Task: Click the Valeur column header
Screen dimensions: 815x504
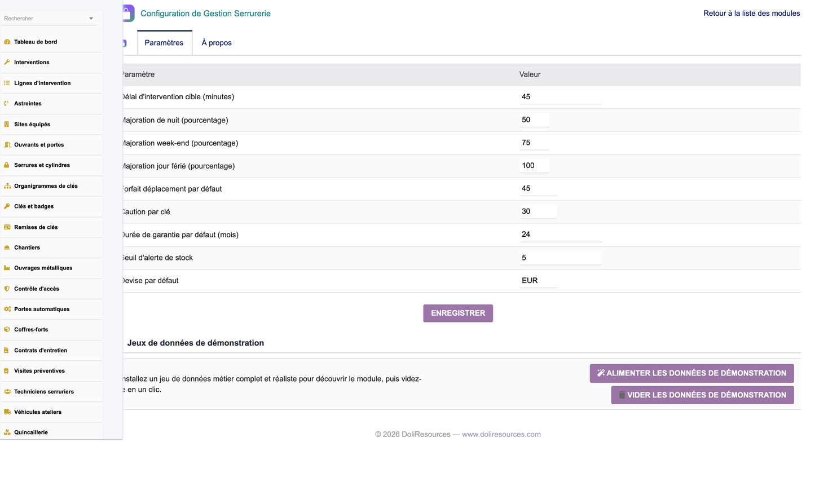Action: 530,74
